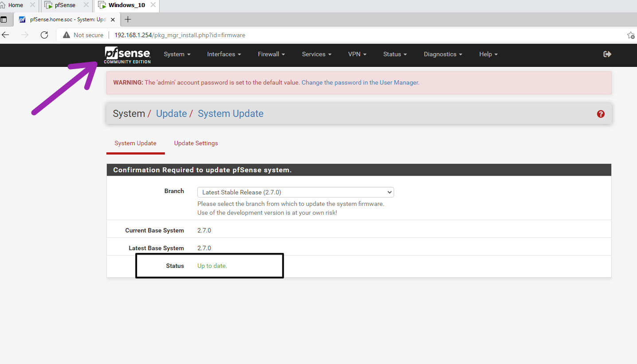Viewport: 637px width, 364px height.
Task: Click the browser address bar URL
Action: pos(180,35)
